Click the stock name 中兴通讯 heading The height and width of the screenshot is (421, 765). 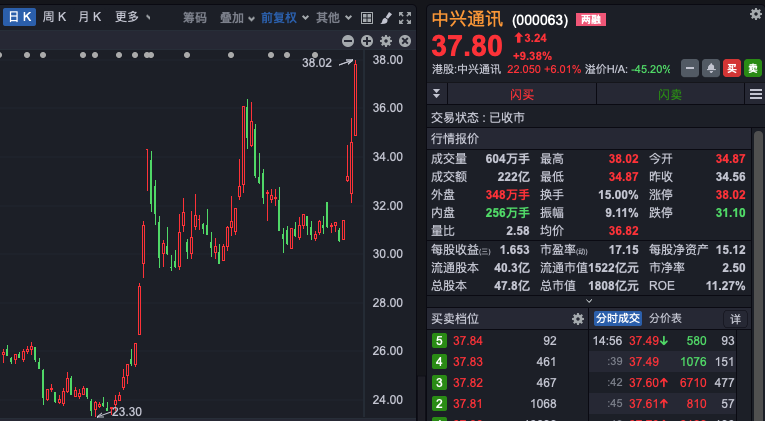[467, 19]
